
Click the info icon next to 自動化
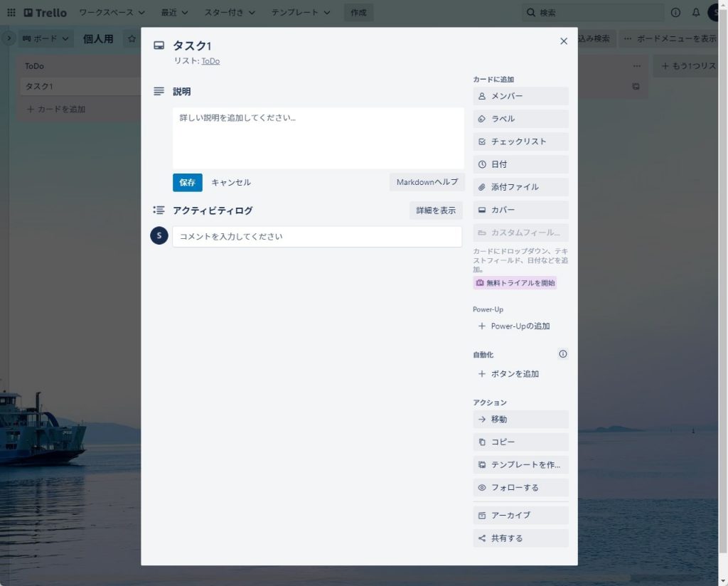[563, 354]
